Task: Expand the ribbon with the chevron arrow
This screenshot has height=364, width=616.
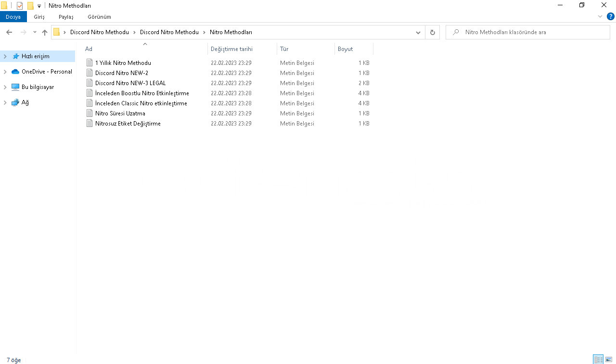Action: [x=600, y=16]
